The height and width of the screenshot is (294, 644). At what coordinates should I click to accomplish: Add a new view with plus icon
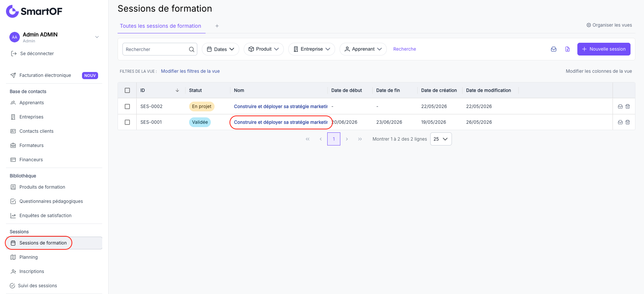click(x=217, y=26)
